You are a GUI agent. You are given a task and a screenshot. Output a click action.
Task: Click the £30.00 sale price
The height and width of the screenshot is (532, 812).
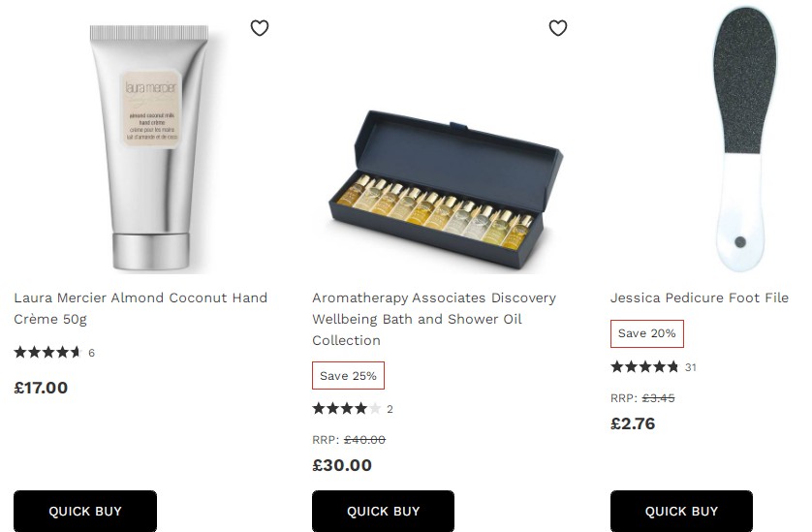pos(342,465)
